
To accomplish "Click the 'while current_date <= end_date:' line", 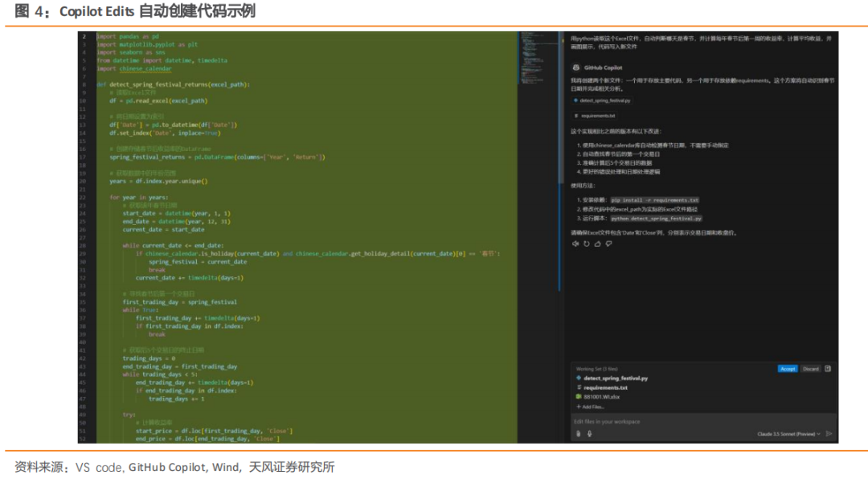I will click(x=174, y=245).
